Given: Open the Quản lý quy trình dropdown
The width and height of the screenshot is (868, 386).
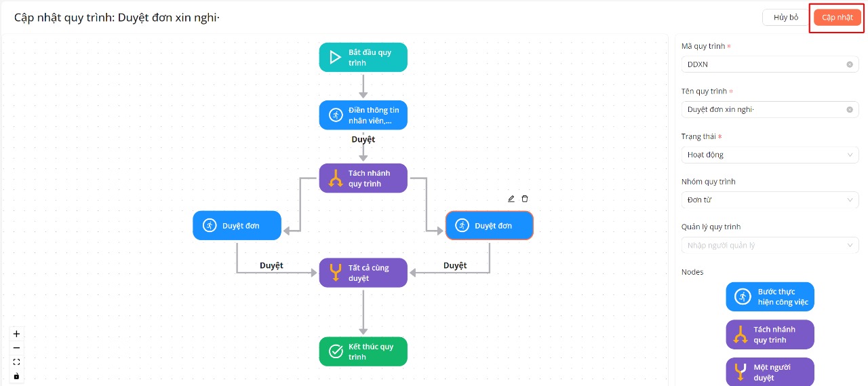Looking at the screenshot, I should [x=770, y=245].
